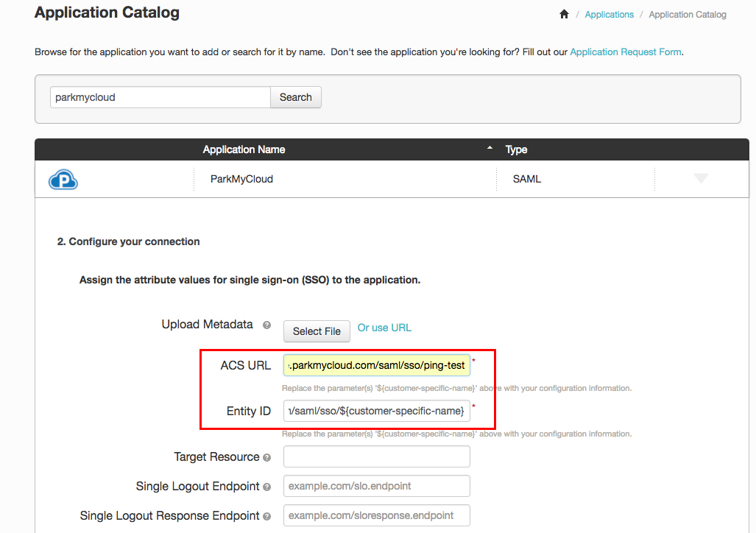Screen dimensions: 756x533
Task: Click the sort arrow beside Application Name
Action: [490, 147]
